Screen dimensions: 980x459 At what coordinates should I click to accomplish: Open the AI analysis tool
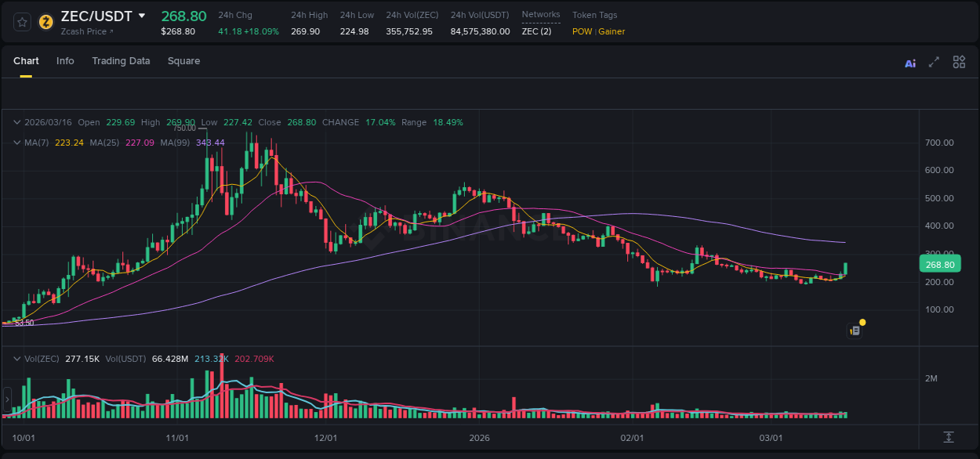click(910, 62)
